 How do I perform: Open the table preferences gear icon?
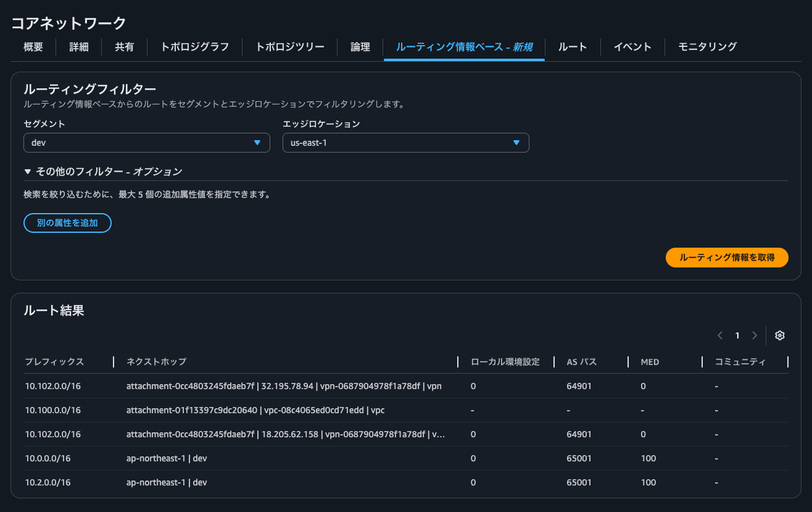[x=779, y=335]
